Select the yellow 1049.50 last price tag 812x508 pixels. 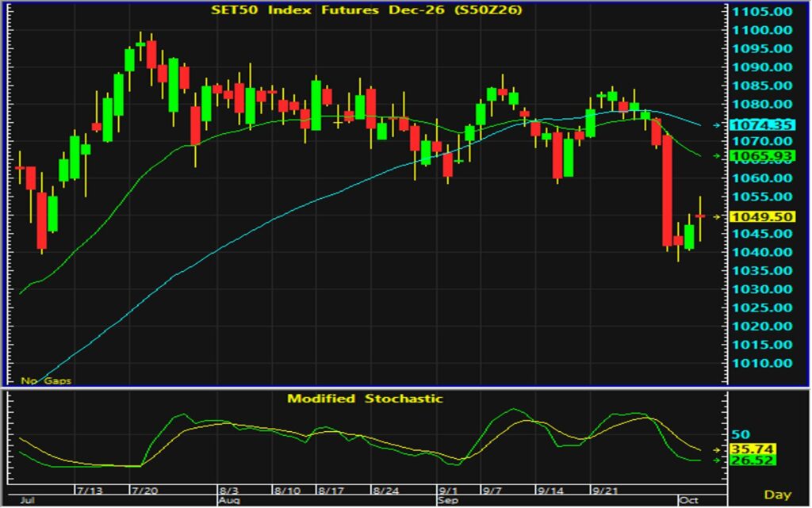tap(762, 217)
